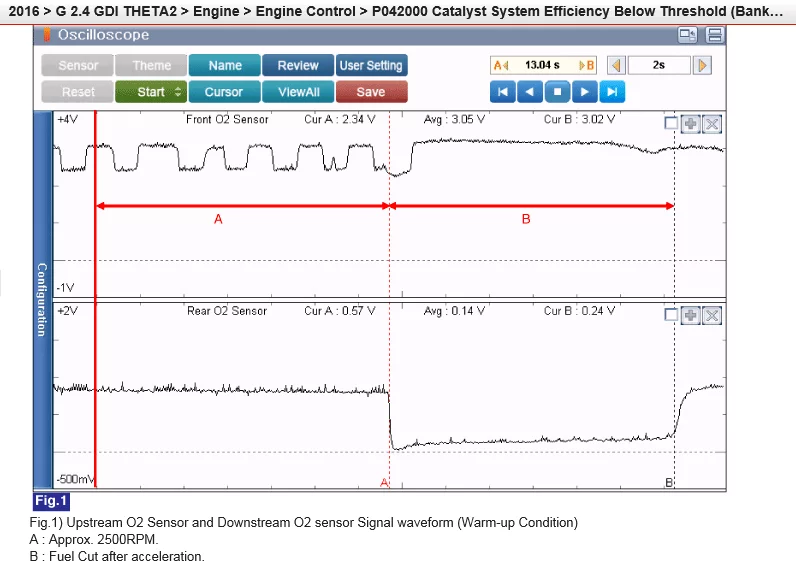Click the ViewAll button
The height and width of the screenshot is (561, 796).
[298, 92]
